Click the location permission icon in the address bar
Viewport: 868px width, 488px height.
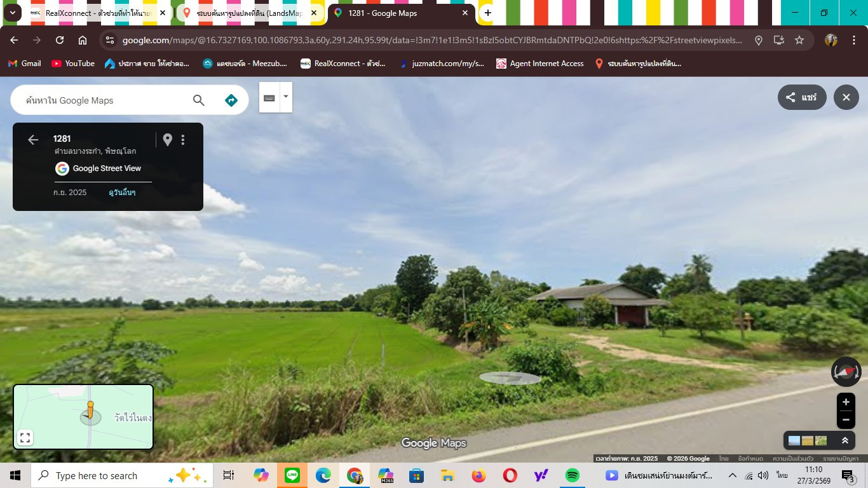[x=759, y=40]
